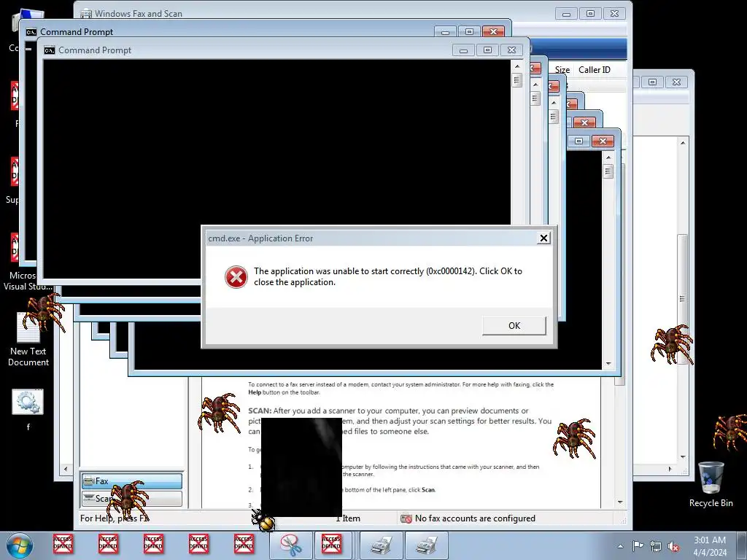Screen dimensions: 747x560
Task: Click scroll up arrow in the front Command Prompt
Action: [x=517, y=66]
